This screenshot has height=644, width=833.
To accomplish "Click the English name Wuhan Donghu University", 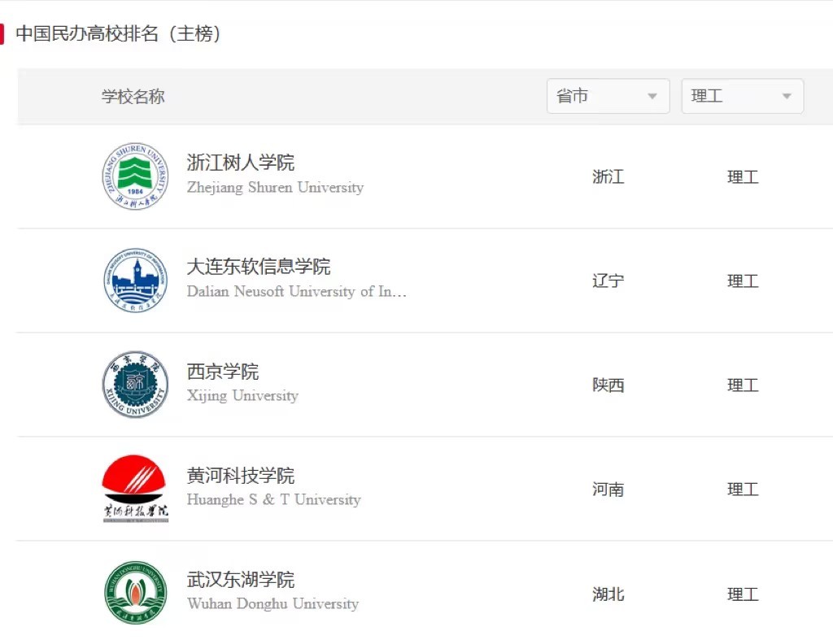I will (x=273, y=604).
